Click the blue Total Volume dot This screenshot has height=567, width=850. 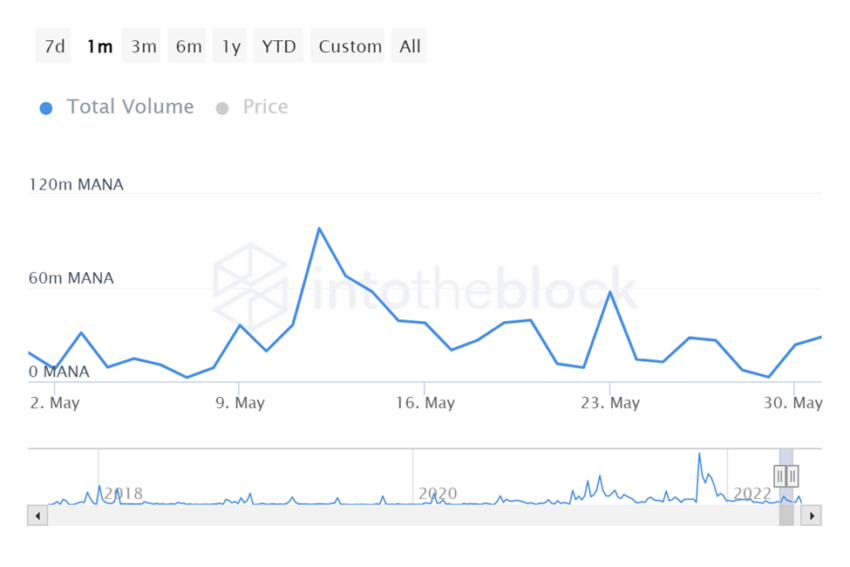[x=46, y=108]
